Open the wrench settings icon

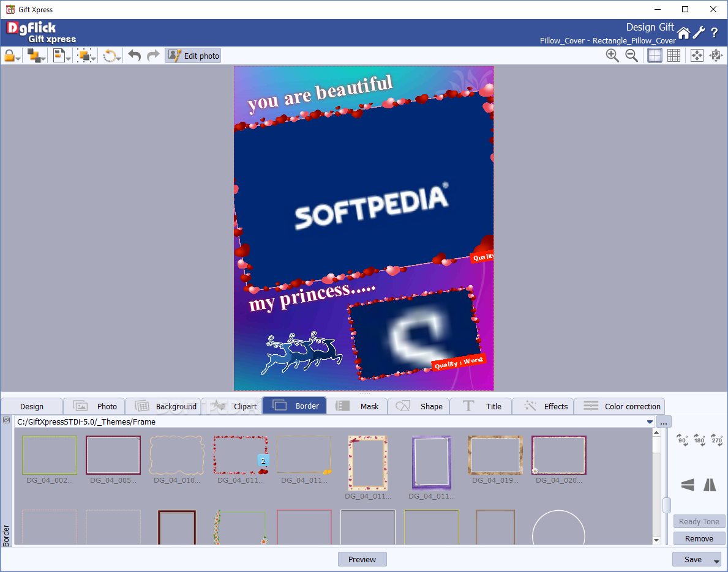699,32
